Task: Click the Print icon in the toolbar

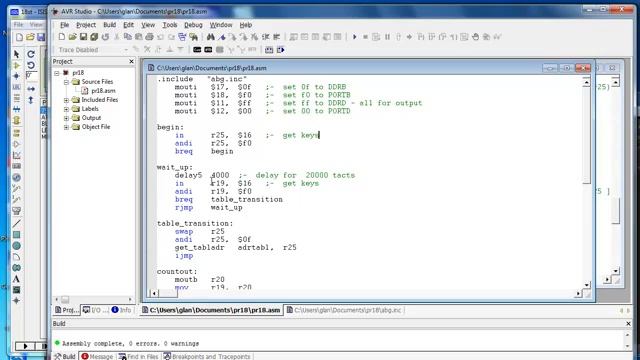Action: point(149,37)
